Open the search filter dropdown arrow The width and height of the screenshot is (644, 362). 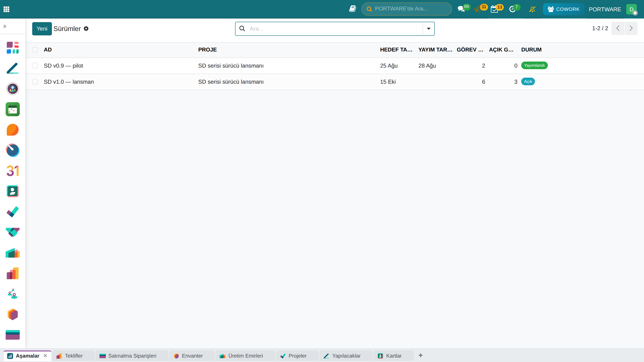(x=428, y=29)
